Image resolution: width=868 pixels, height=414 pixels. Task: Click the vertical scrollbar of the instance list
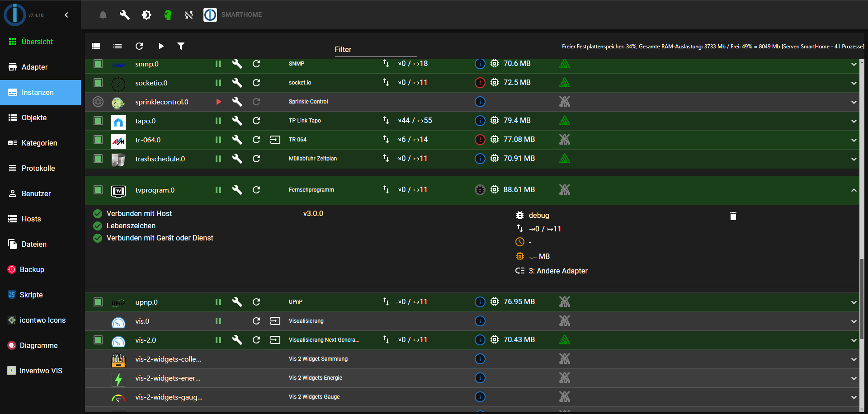point(862,298)
